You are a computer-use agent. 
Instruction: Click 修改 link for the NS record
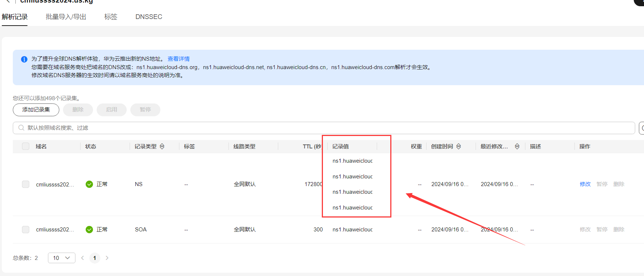coord(585,184)
